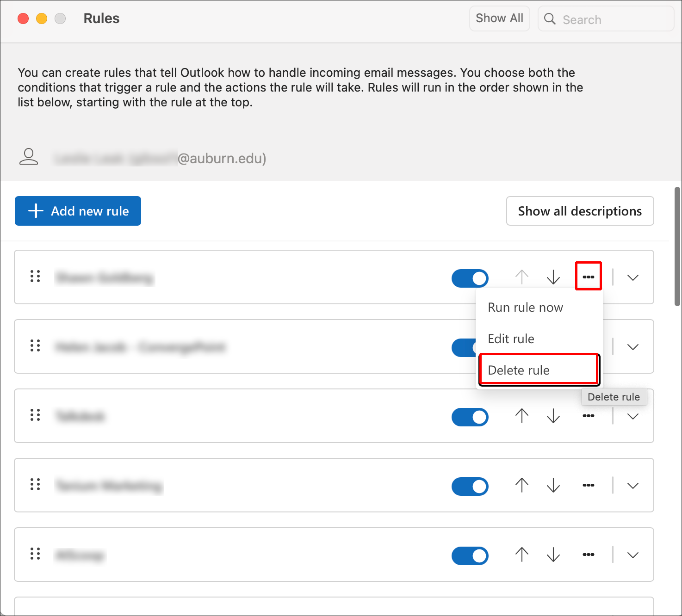Click the Add new rule button
This screenshot has height=616, width=682.
[x=77, y=211]
